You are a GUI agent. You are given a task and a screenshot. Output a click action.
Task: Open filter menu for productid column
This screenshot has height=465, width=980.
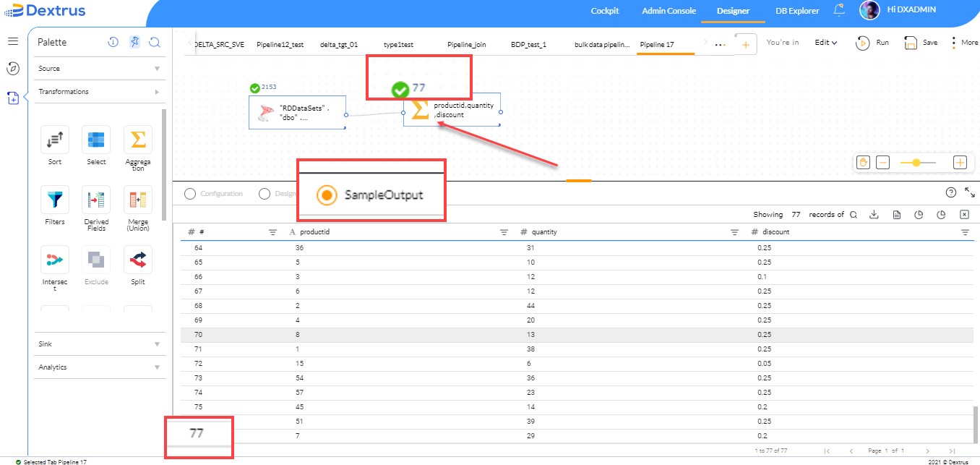pyautogui.click(x=504, y=232)
